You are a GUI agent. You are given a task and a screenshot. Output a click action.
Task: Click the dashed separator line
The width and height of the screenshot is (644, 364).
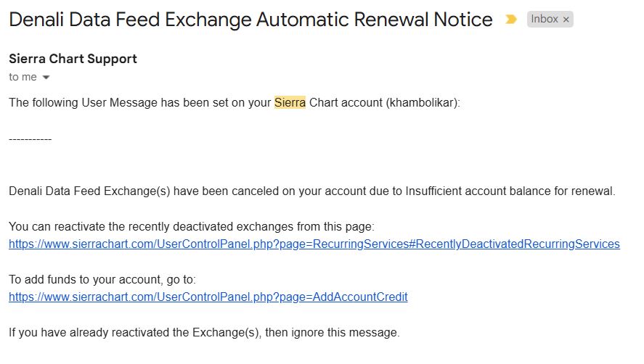[30, 138]
